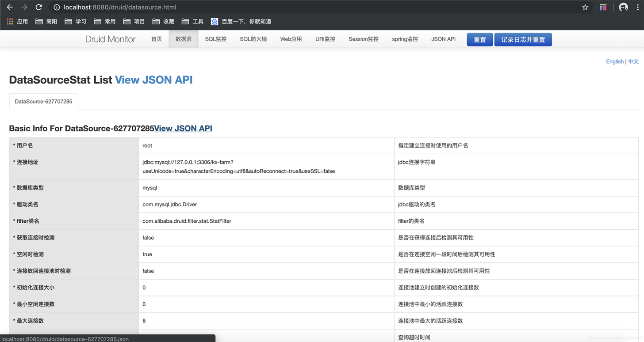
Task: Open the View JSON API link
Action: pyautogui.click(x=153, y=80)
